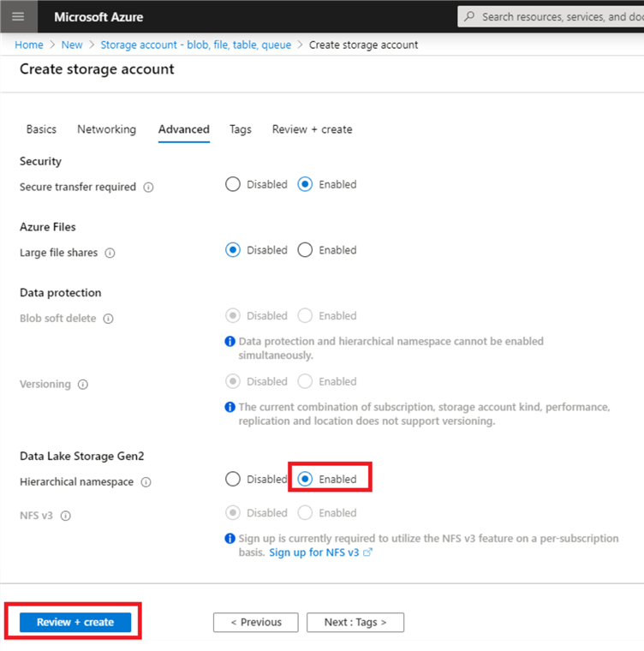This screenshot has width=644, height=651.
Task: Set NFS v3 to Disabled
Action: coord(233,513)
